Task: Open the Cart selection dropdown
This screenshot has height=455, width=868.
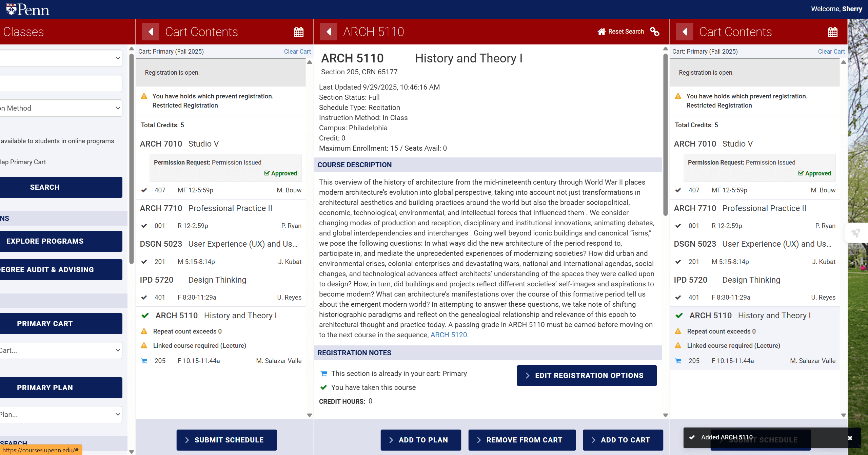Action: (x=61, y=350)
